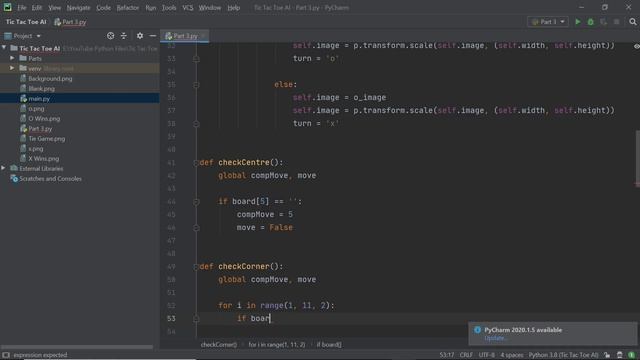
Task: Open the Window menu
Action: pyautogui.click(x=210, y=7)
